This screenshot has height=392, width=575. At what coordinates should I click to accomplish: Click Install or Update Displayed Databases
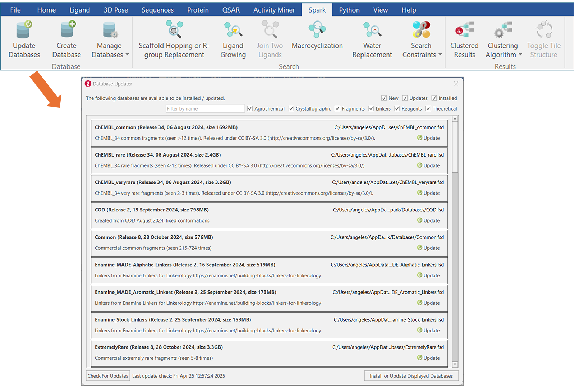pos(411,376)
